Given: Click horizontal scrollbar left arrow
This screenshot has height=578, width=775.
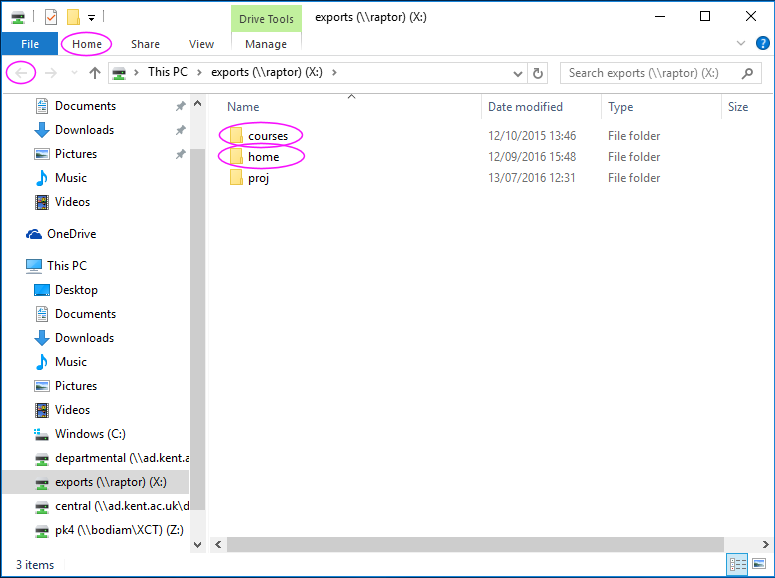Looking at the screenshot, I should [218, 544].
